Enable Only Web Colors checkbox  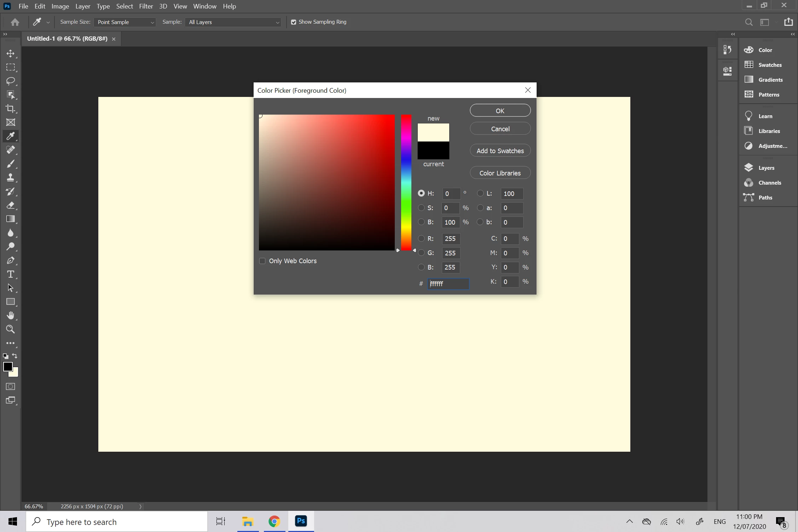[x=262, y=261]
